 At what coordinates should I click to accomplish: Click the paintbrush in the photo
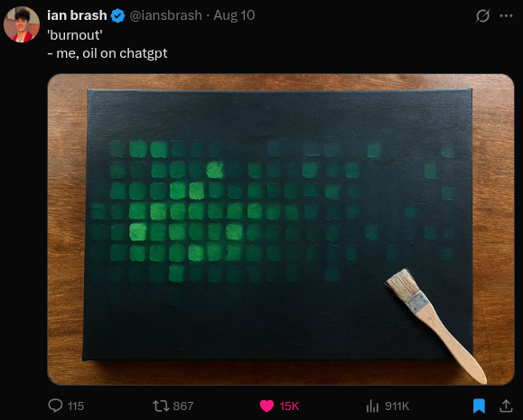435,325
